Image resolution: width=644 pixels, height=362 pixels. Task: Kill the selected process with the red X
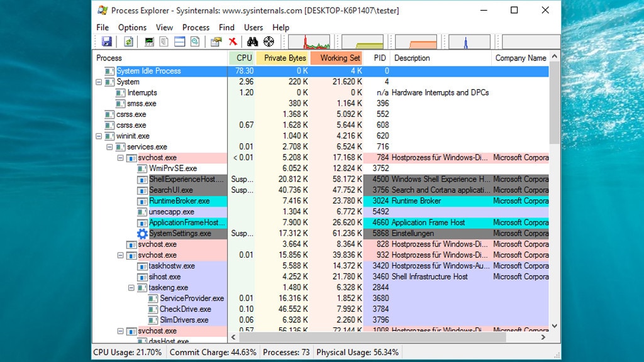(x=233, y=41)
